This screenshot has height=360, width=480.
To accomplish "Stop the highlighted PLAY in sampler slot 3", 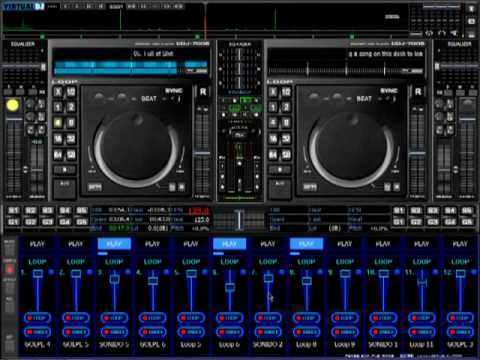I will [x=114, y=244].
